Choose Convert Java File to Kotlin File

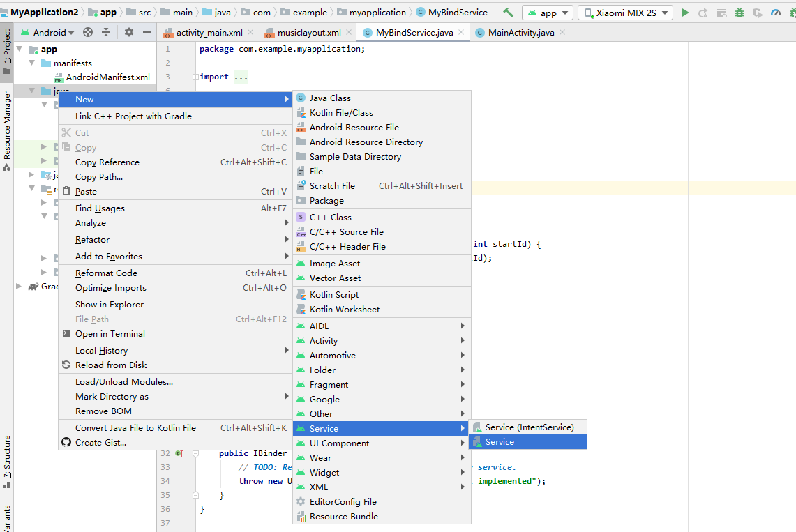point(176,428)
